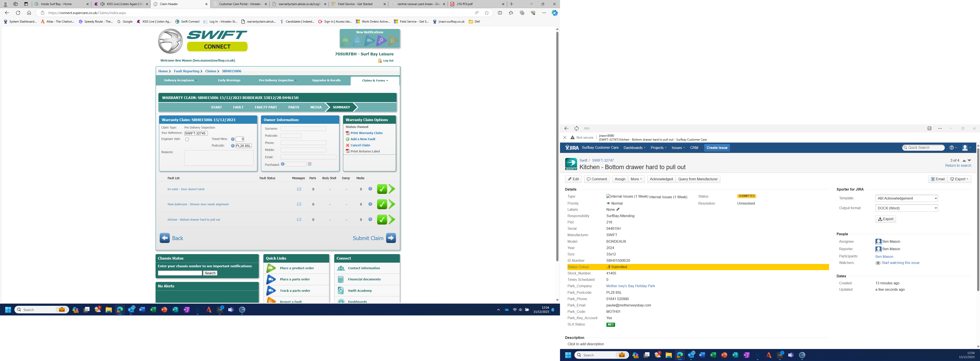Open Outlook from the Windows taskbar
This screenshot has width=980, height=361.
coord(131,310)
